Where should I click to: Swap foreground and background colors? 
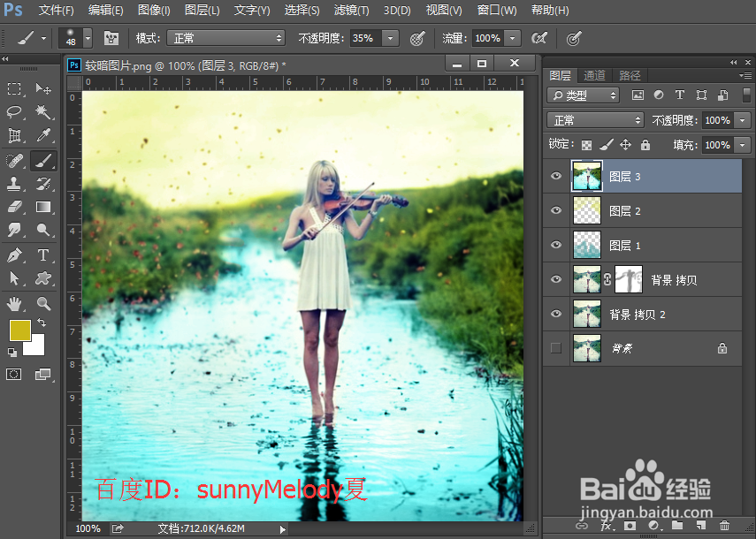tap(42, 323)
